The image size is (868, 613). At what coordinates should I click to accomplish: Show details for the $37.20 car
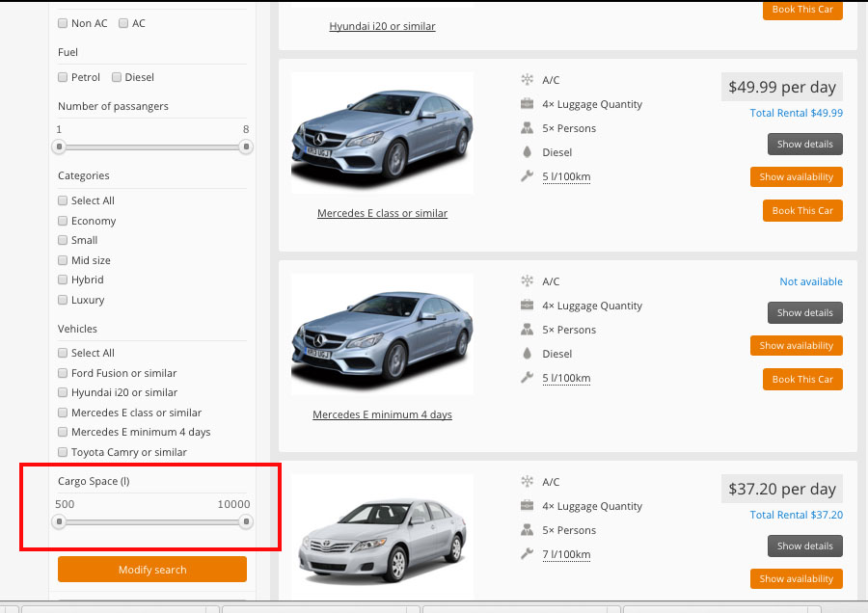point(805,546)
